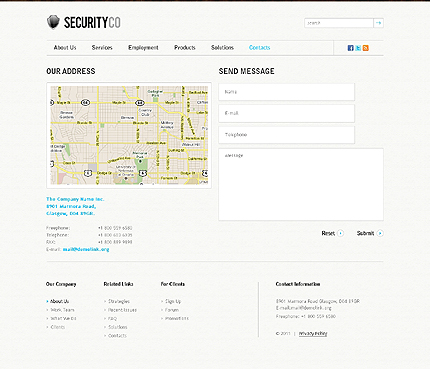Click the Contact Information footer heading

coord(298,284)
